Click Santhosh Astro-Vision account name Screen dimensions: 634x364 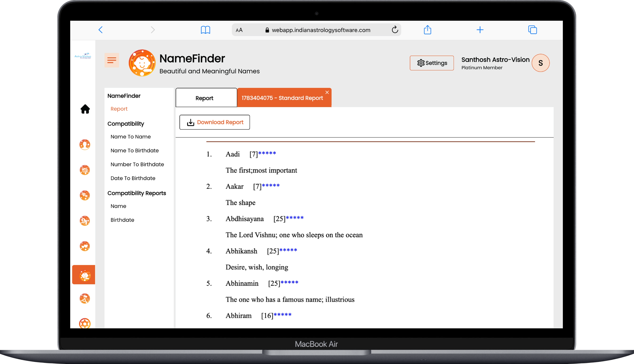(495, 59)
